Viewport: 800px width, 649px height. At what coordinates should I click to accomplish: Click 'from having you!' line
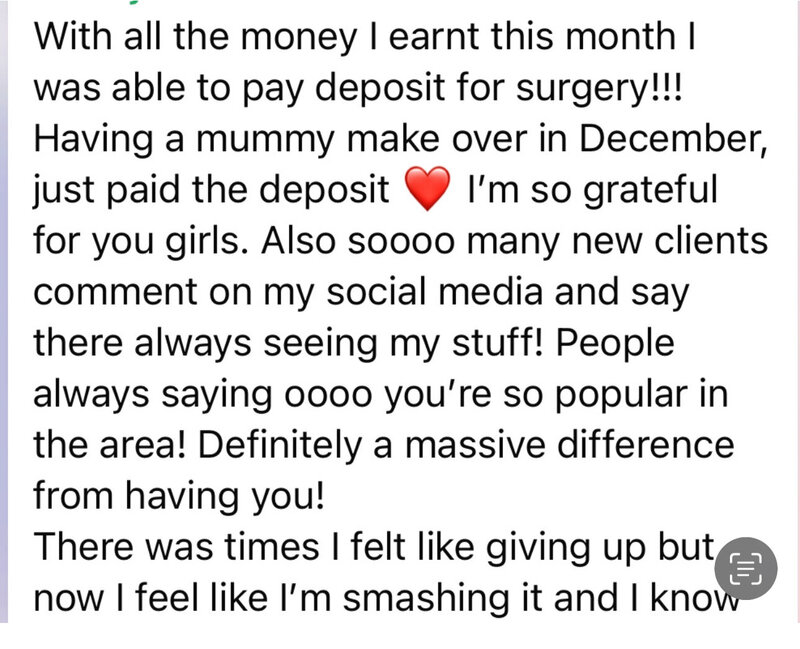tap(179, 496)
